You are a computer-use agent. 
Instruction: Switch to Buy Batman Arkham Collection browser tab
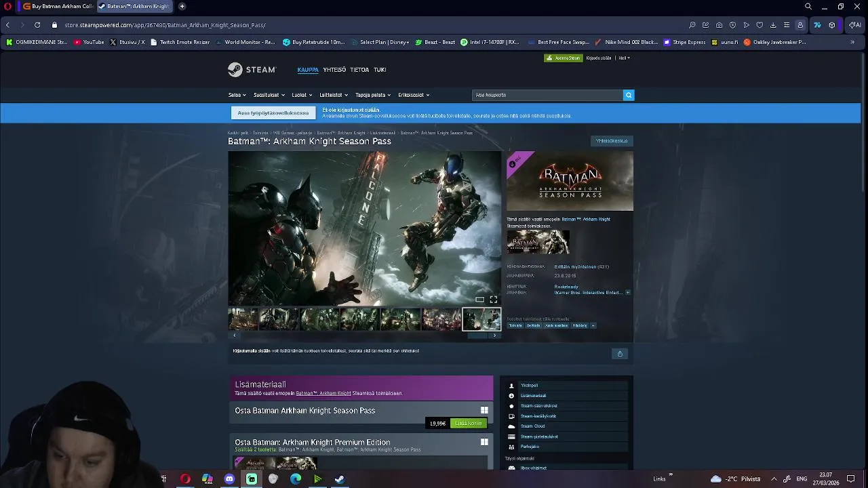point(58,6)
